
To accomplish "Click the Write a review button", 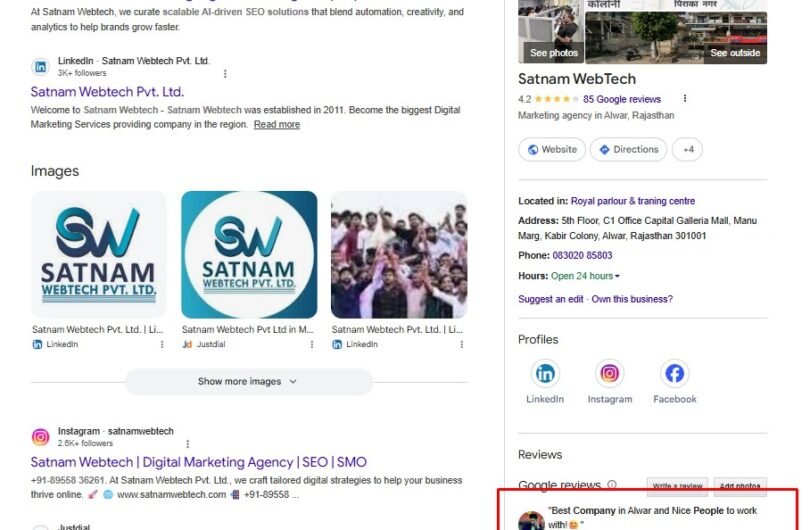I will pyautogui.click(x=677, y=486).
